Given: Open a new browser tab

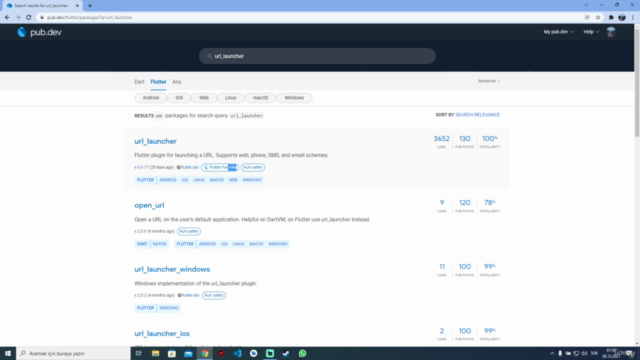Looking at the screenshot, I should click(90, 6).
